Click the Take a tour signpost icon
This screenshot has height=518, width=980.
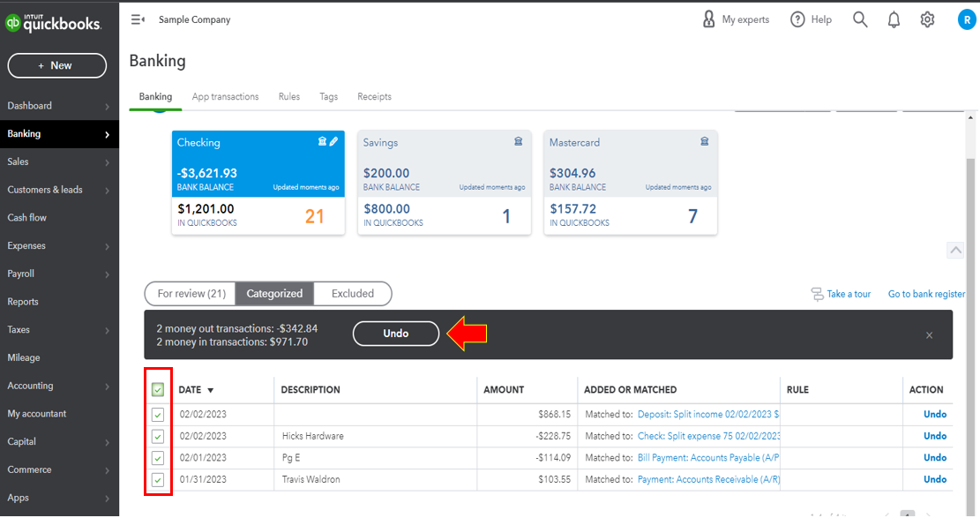817,294
